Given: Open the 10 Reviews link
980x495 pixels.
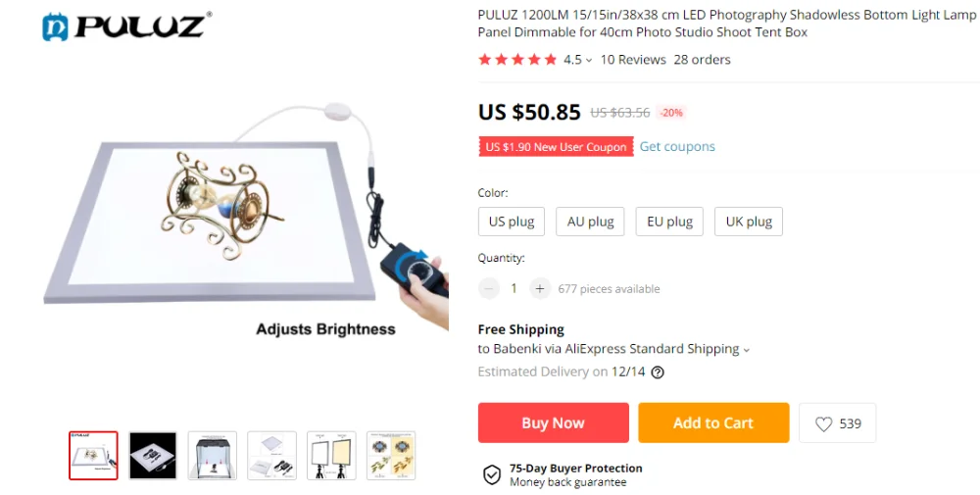Looking at the screenshot, I should 633,60.
